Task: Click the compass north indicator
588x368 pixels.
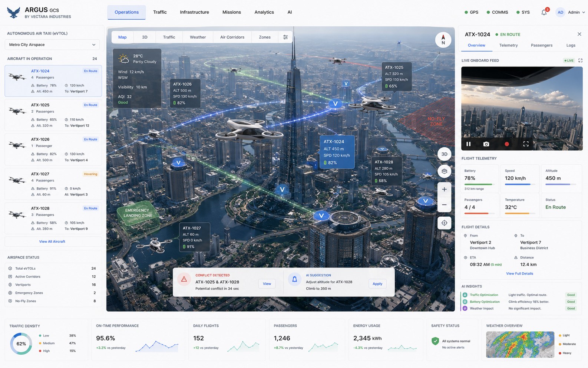Action: click(443, 40)
